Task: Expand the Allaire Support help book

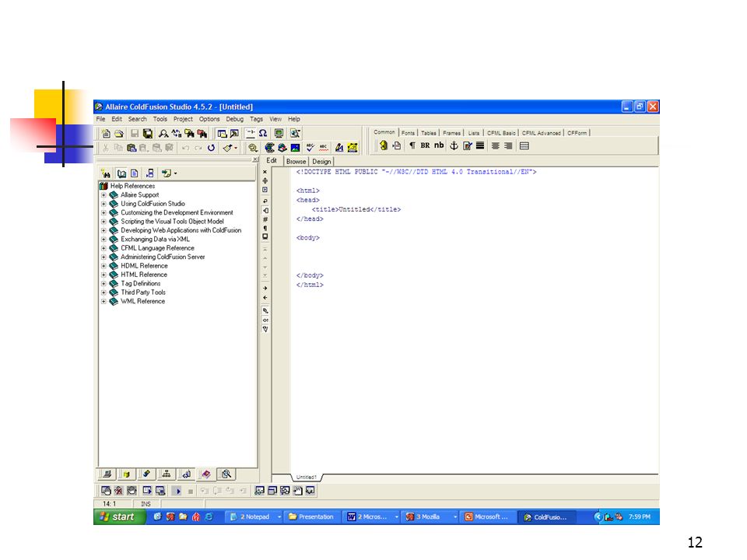Action: tap(103, 195)
